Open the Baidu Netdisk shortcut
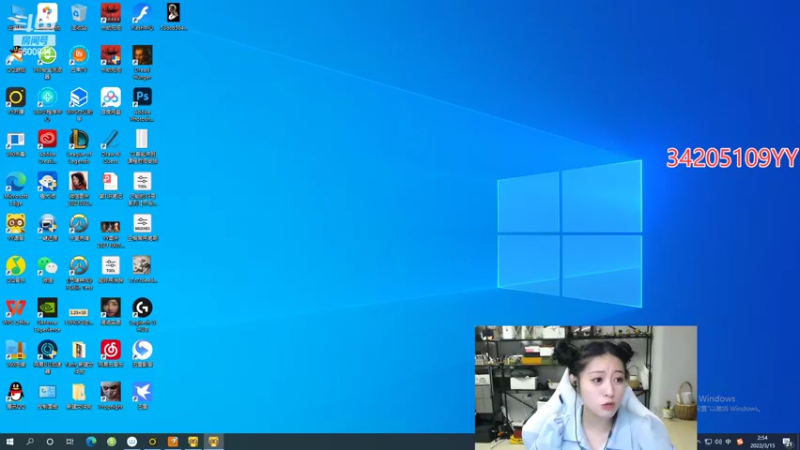Viewport: 800px width, 450px height. point(111,101)
